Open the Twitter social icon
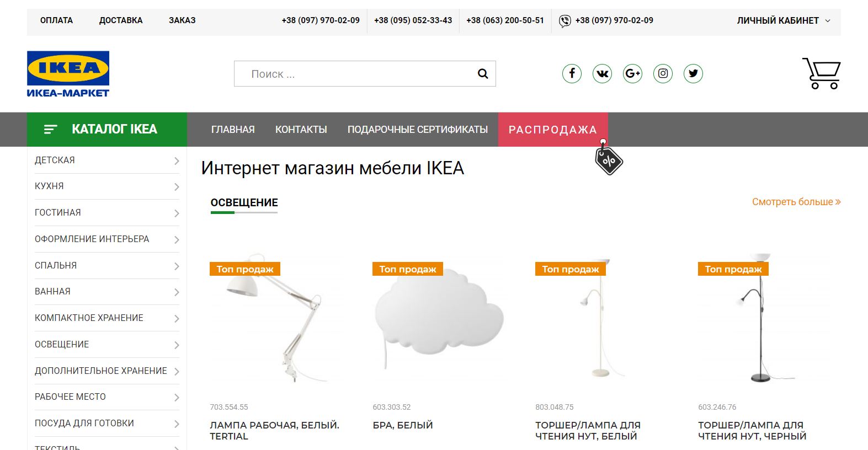The width and height of the screenshot is (868, 450). pyautogui.click(x=693, y=73)
